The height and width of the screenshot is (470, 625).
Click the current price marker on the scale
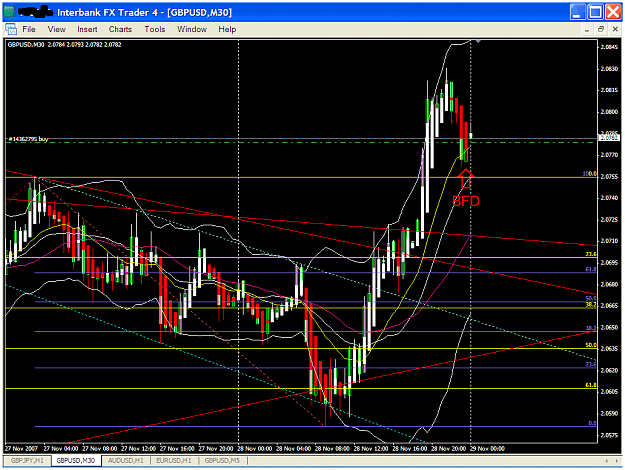tap(609, 138)
